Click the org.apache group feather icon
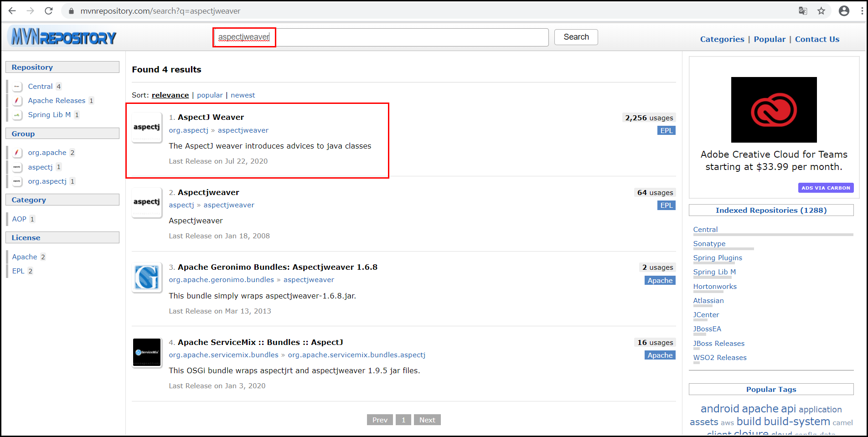Screen dimensions: 868x437 pyautogui.click(x=17, y=153)
